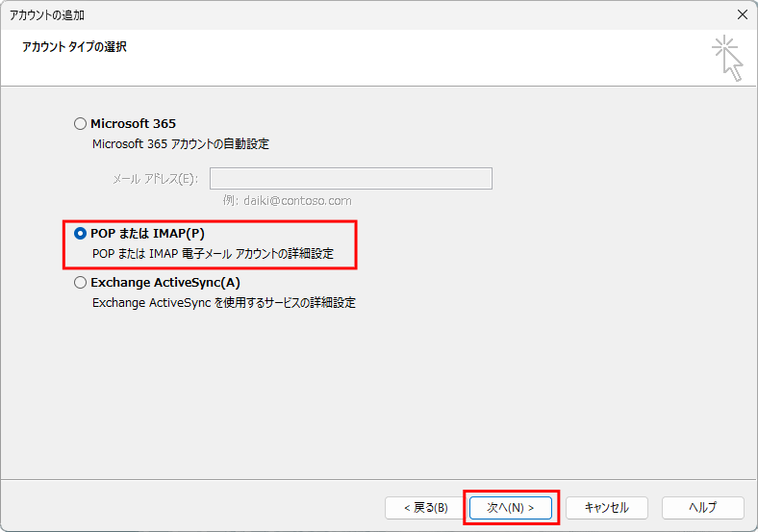Click the メール アドレス input field
The width and height of the screenshot is (758, 532).
click(350, 179)
